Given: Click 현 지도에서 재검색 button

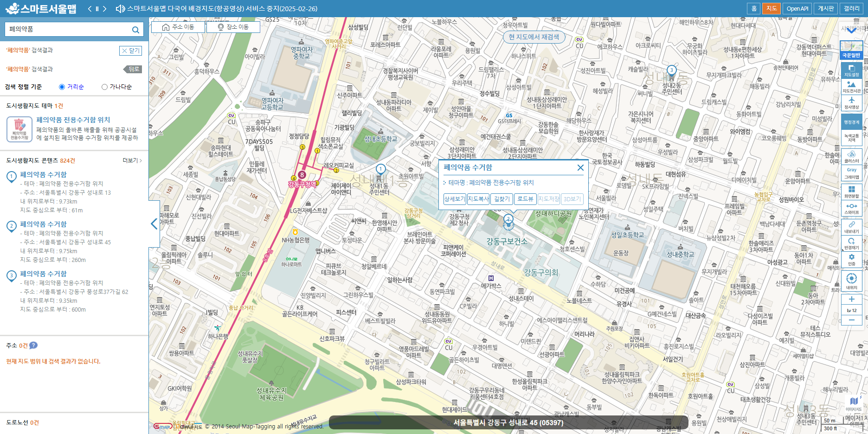Looking at the screenshot, I should point(534,37).
